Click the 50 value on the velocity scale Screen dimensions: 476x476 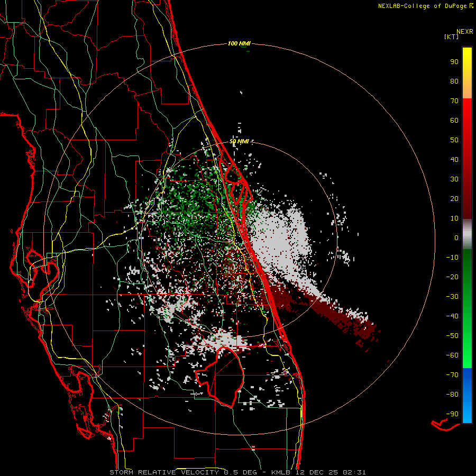click(x=454, y=140)
